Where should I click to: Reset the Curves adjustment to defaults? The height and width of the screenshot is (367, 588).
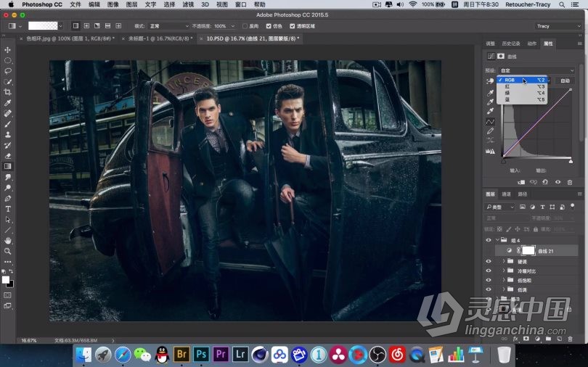coord(545,182)
